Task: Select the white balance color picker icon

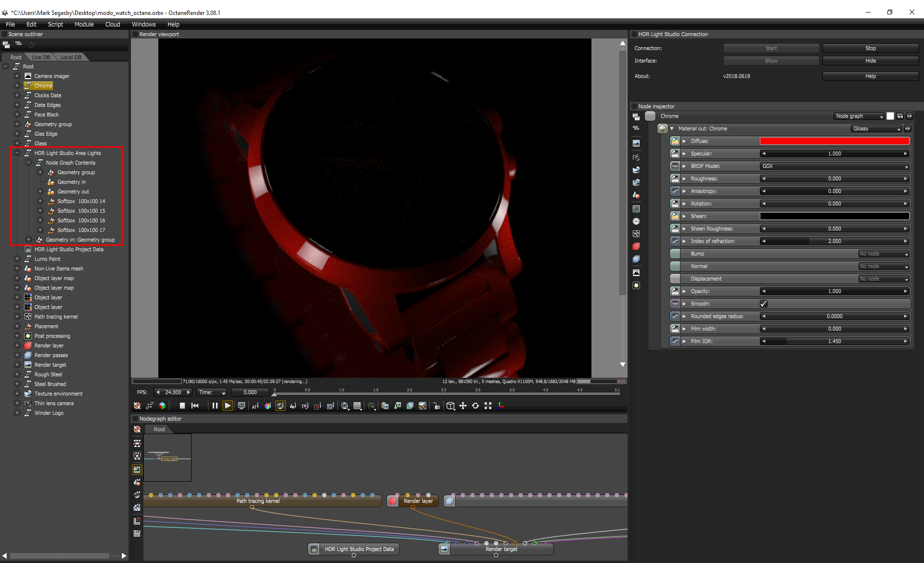Action: pos(268,406)
